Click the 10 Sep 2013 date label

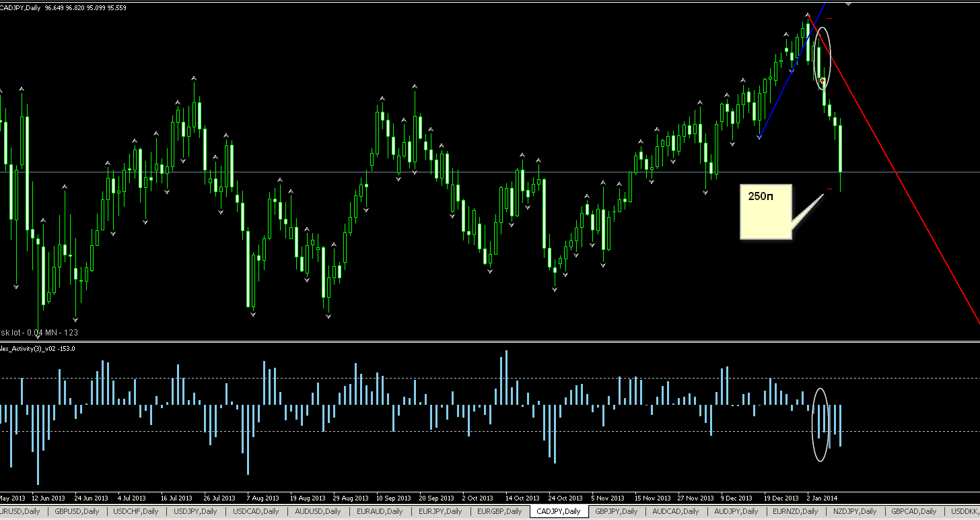coord(394,498)
